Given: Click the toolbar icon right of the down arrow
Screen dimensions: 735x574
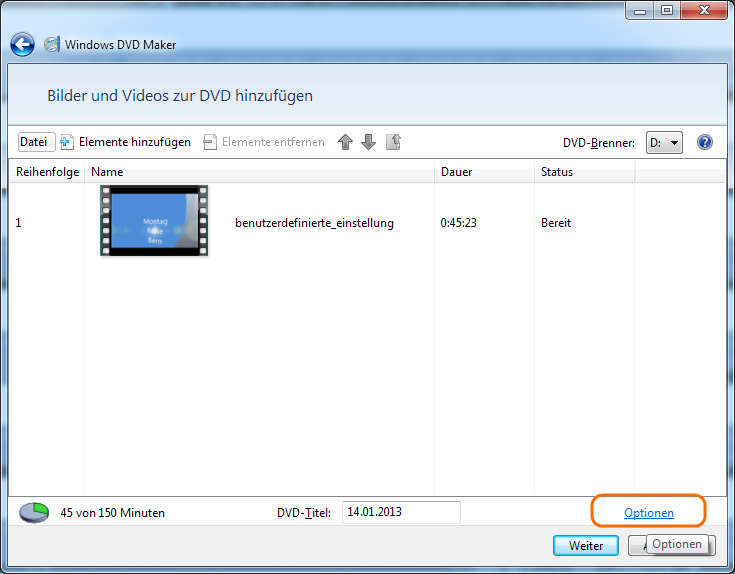Looking at the screenshot, I should tap(393, 142).
